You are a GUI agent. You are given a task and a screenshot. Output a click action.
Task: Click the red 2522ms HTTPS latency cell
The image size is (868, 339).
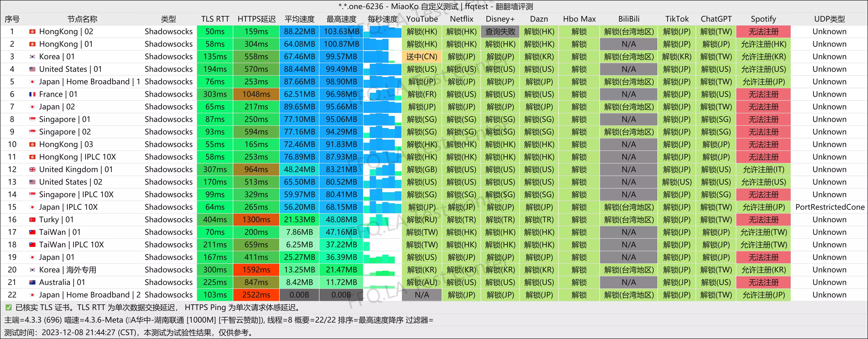(256, 295)
